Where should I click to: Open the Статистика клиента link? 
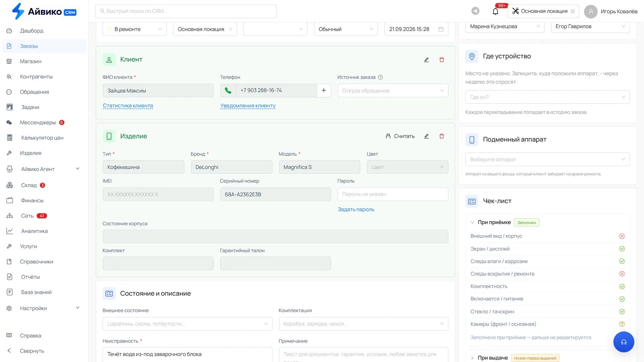tap(128, 106)
